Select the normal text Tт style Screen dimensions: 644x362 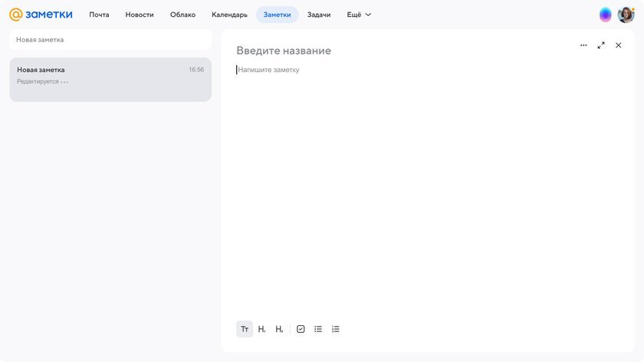(245, 329)
